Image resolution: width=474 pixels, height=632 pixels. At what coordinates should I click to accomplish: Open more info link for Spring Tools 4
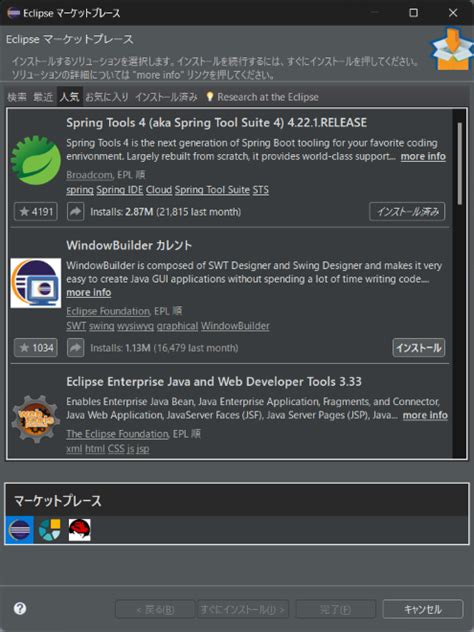[423, 156]
